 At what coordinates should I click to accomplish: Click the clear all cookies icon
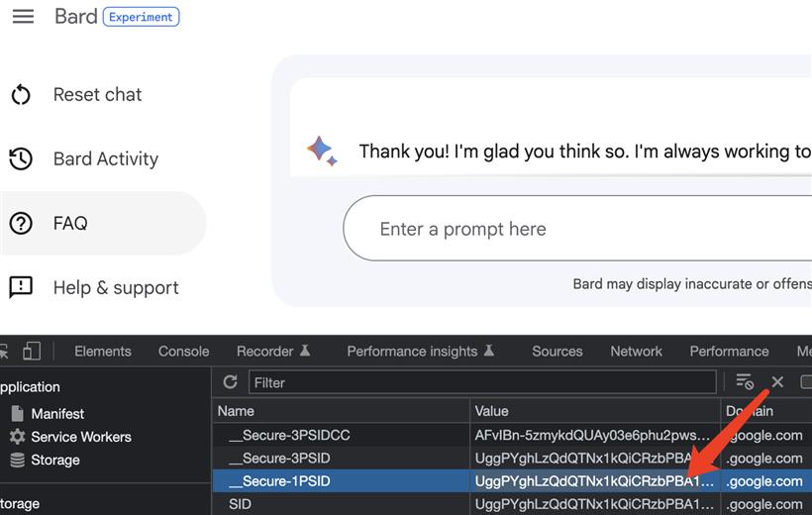pos(745,382)
